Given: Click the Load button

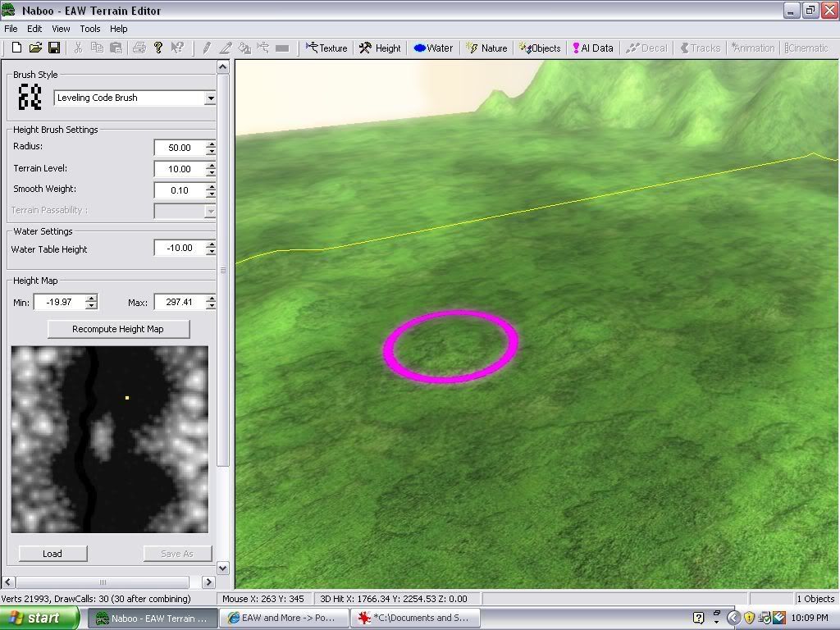Looking at the screenshot, I should tap(52, 554).
